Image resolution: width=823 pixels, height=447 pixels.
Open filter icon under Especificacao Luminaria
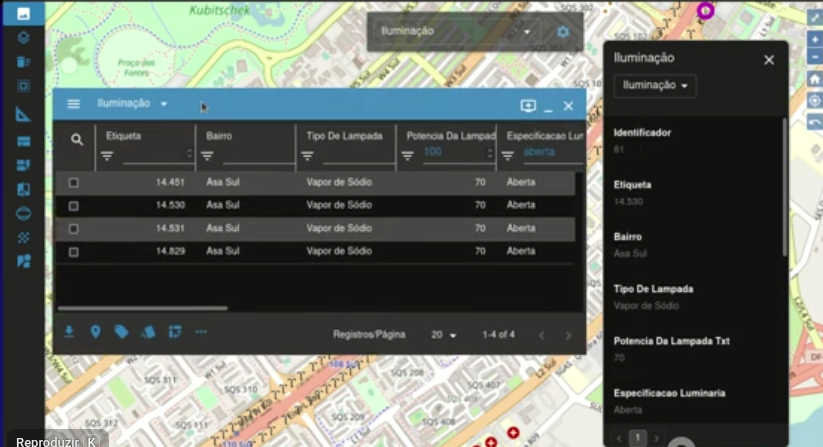(508, 156)
